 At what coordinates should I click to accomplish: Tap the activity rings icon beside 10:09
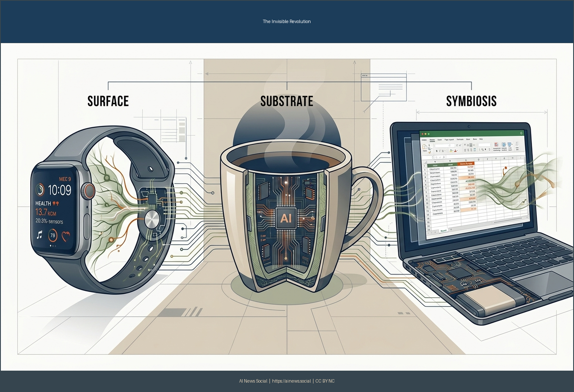(40, 189)
